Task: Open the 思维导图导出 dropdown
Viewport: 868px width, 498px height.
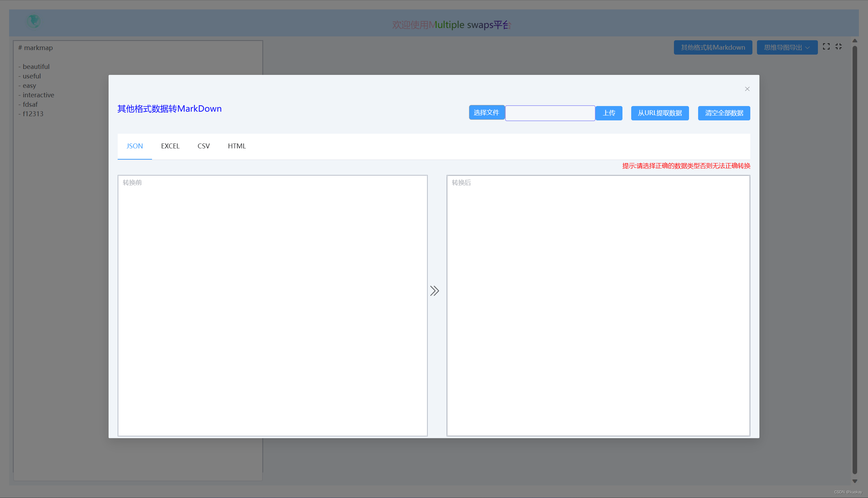Action: point(787,48)
